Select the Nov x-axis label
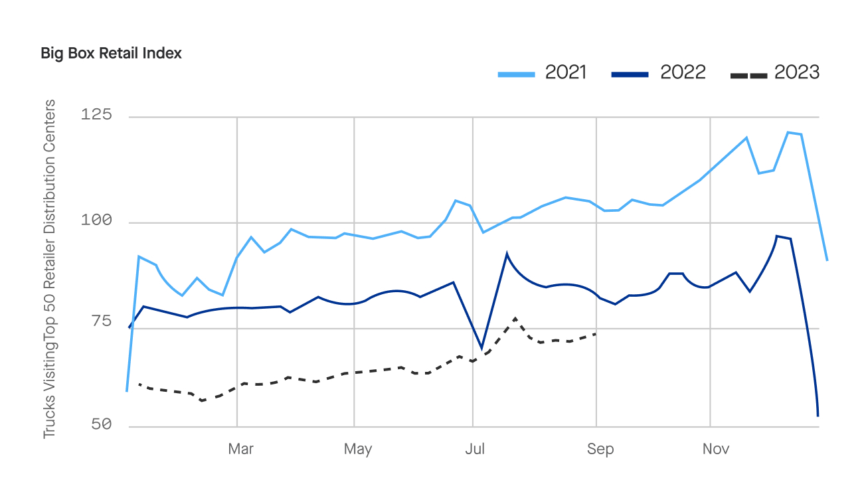The height and width of the screenshot is (504, 864). coord(716,450)
